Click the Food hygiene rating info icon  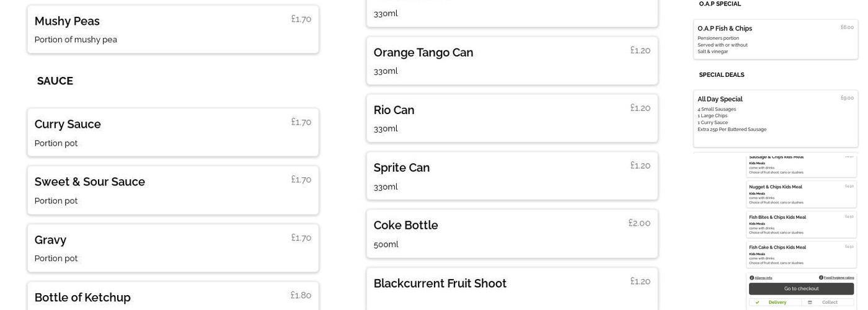[x=821, y=278]
